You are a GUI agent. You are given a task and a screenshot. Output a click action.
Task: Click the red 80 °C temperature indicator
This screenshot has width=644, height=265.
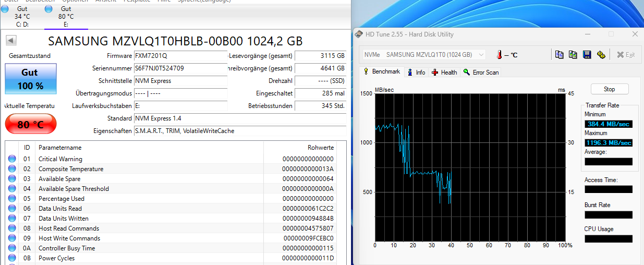[x=30, y=125]
